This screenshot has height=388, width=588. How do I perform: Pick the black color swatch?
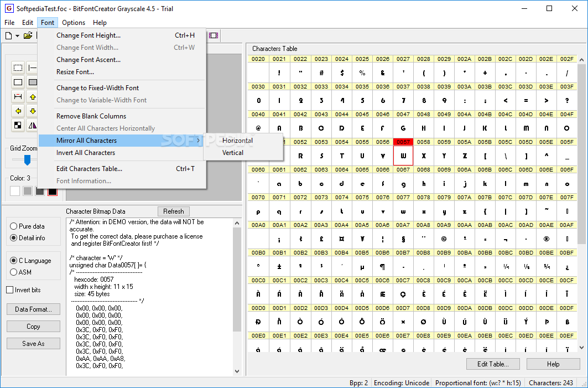(52, 191)
